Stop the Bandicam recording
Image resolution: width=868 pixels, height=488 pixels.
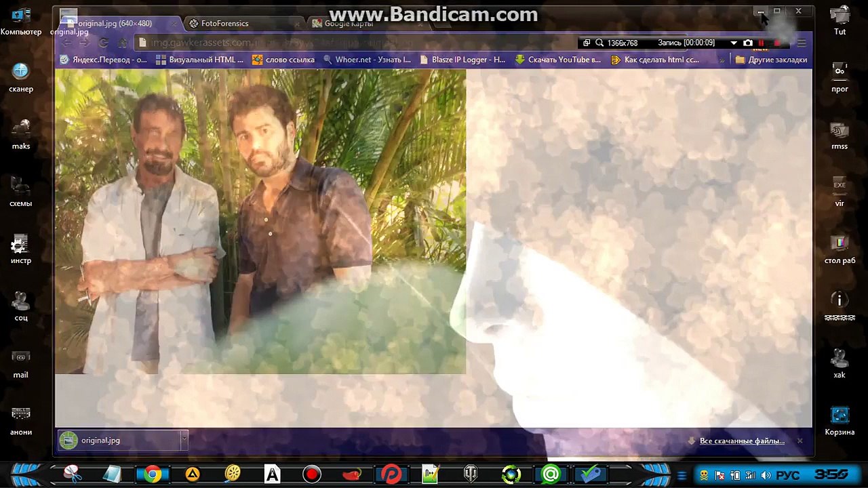point(777,43)
